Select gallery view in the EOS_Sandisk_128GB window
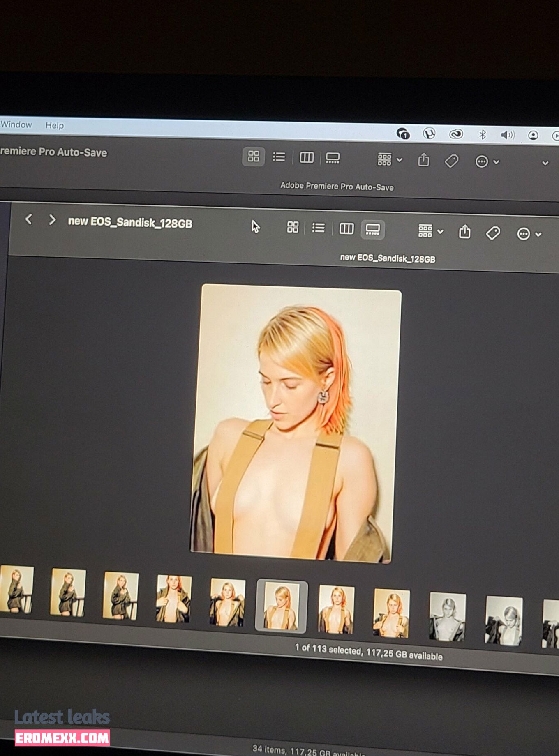559x756 pixels. pyautogui.click(x=373, y=229)
